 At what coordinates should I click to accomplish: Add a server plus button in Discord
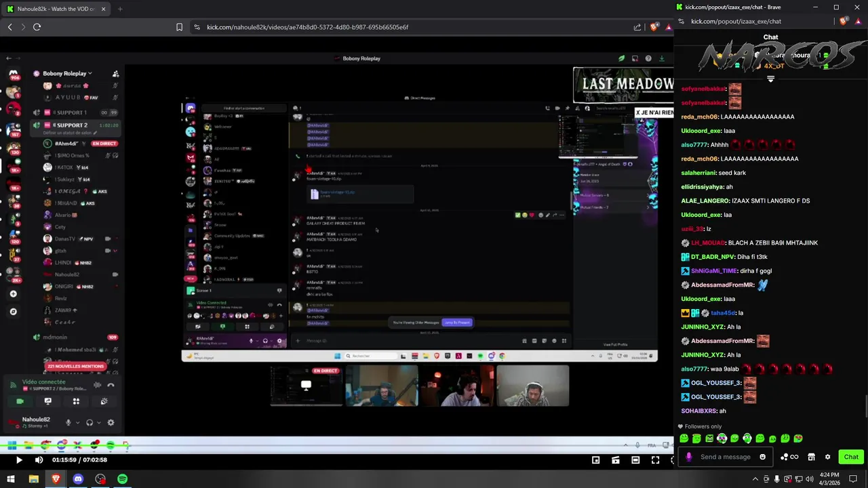point(13,293)
